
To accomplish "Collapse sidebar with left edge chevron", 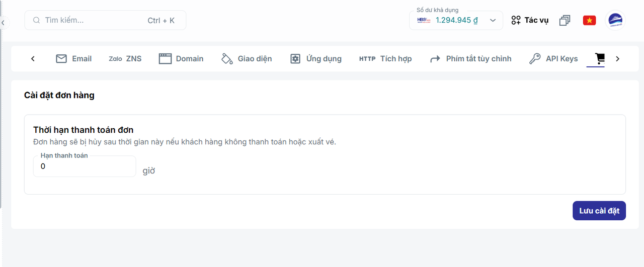I will coord(3,23).
